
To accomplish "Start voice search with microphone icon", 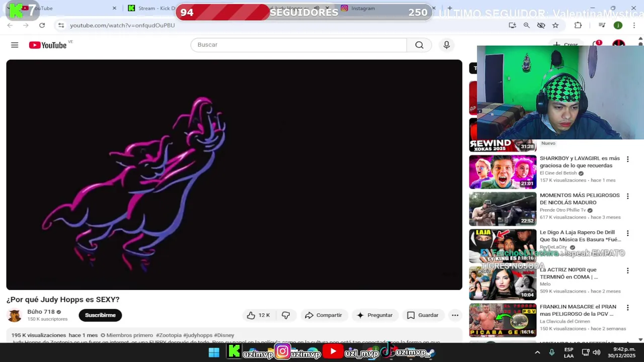I will pos(446,45).
